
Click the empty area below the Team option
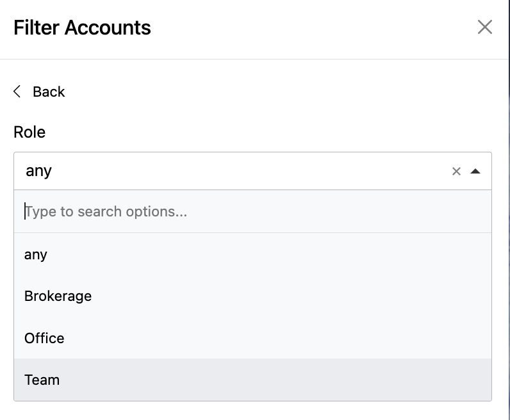click(x=252, y=411)
